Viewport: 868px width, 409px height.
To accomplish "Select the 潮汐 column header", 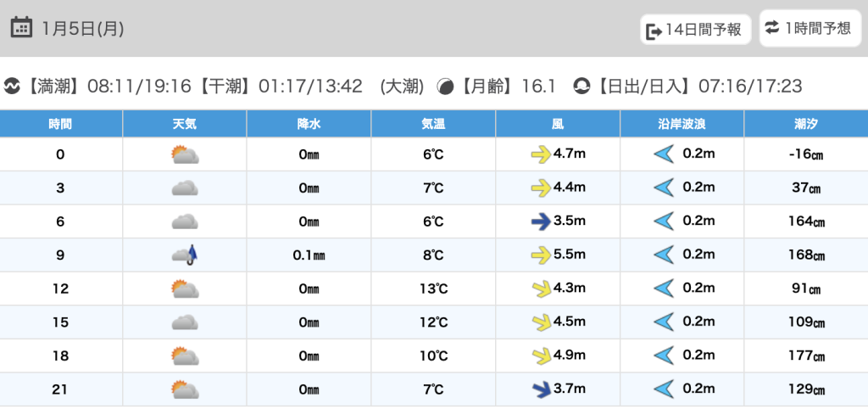I will (x=806, y=124).
